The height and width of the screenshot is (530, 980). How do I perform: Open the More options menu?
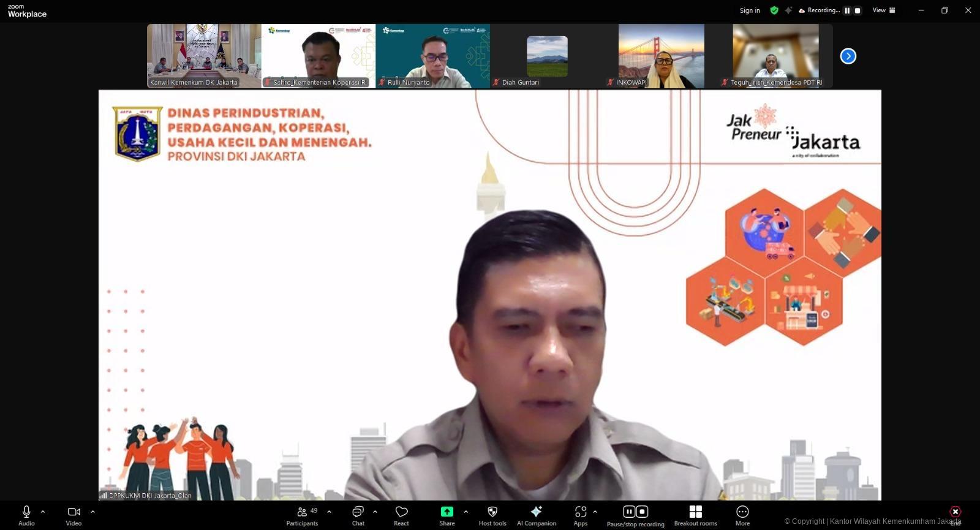[742, 515]
